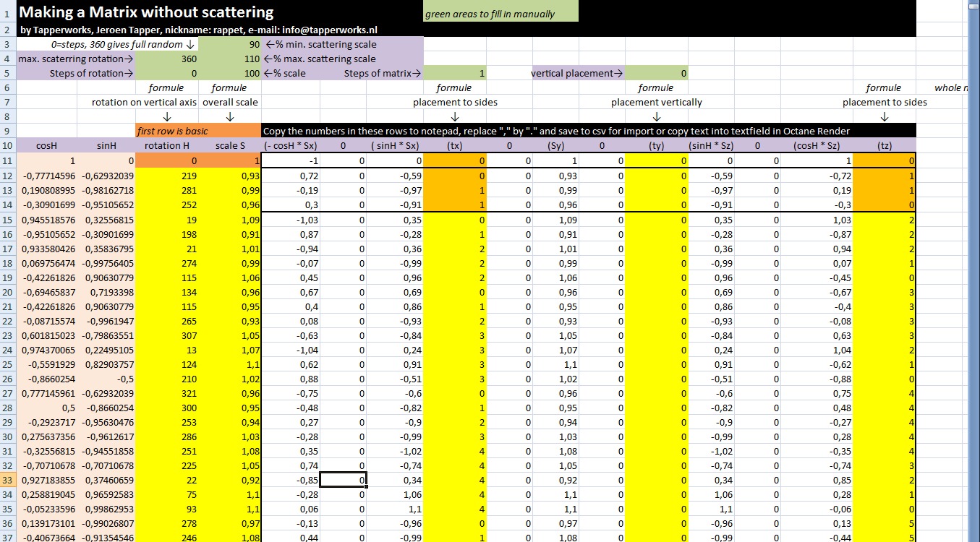The width and height of the screenshot is (980, 542).
Task: Select the rotation H cell showing 307
Action: click(166, 335)
